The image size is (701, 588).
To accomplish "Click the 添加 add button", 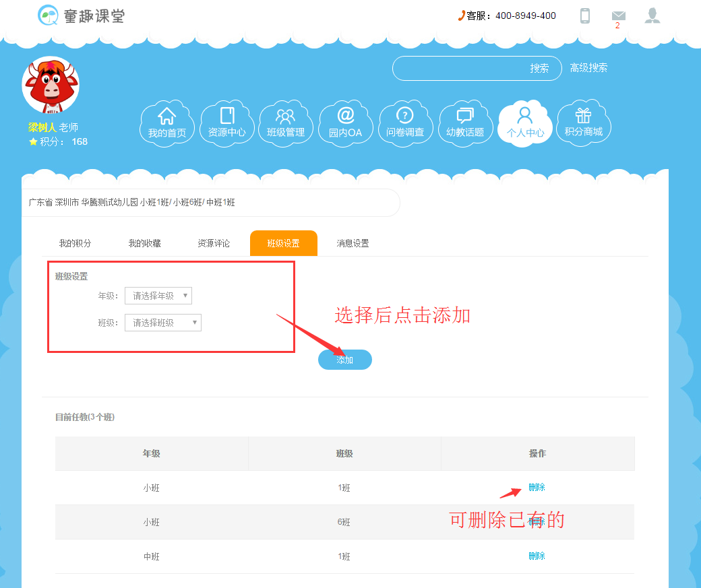I will pyautogui.click(x=345, y=360).
